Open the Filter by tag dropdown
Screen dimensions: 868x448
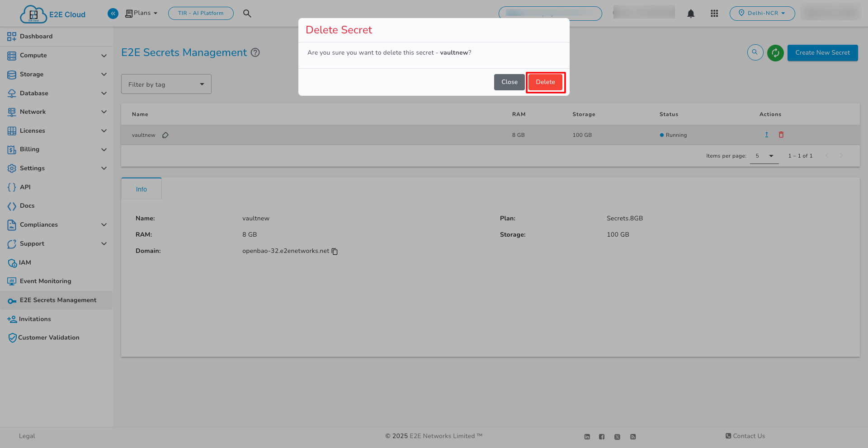(x=166, y=84)
